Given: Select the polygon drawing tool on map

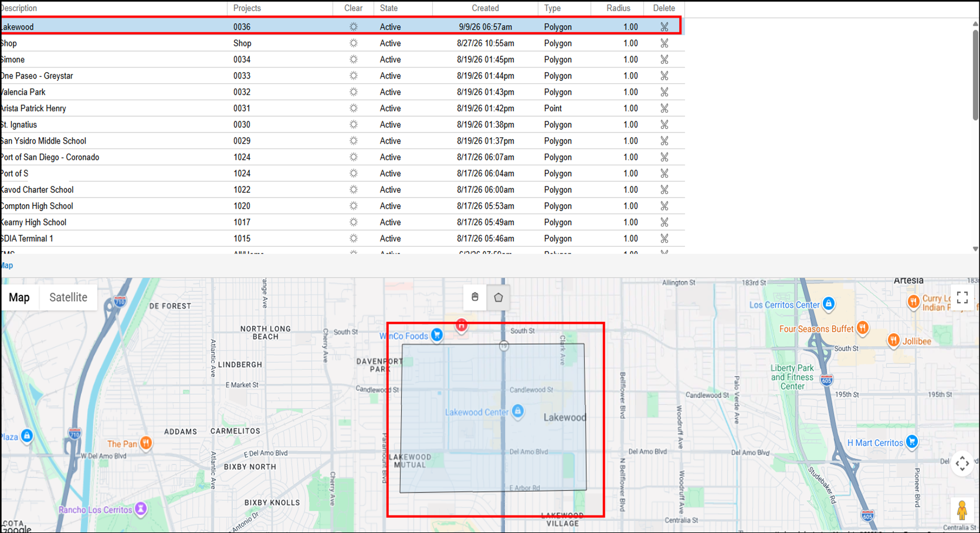Looking at the screenshot, I should tap(498, 297).
